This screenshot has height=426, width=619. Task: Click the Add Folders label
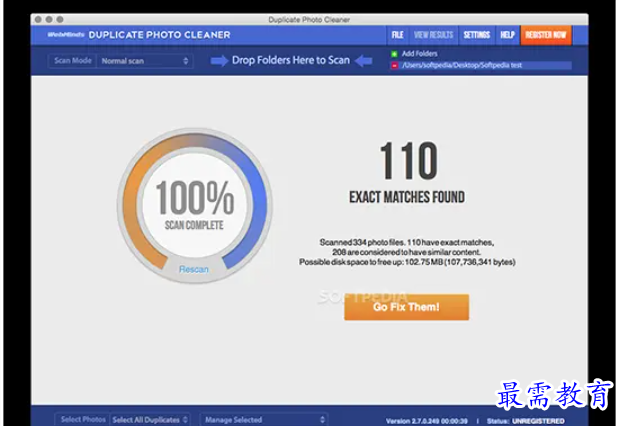pos(420,54)
